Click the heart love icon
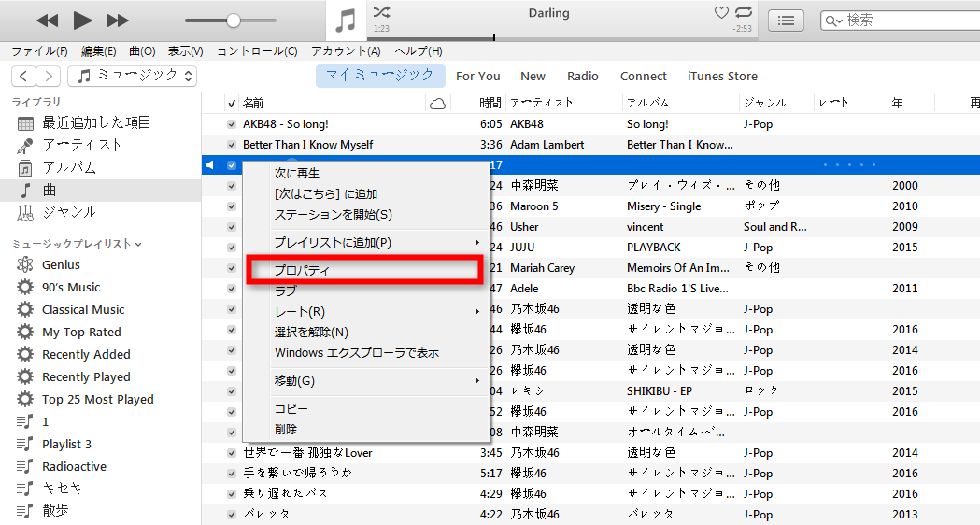980x525 pixels. click(721, 12)
